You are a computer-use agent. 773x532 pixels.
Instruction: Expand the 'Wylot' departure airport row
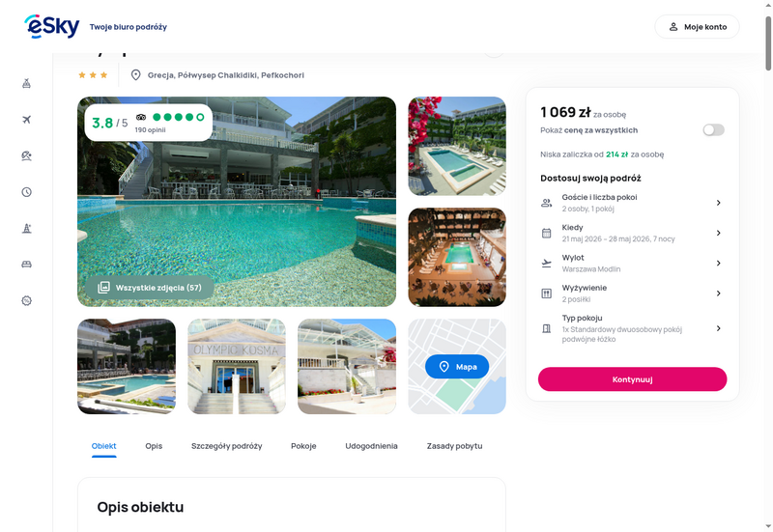pos(632,263)
